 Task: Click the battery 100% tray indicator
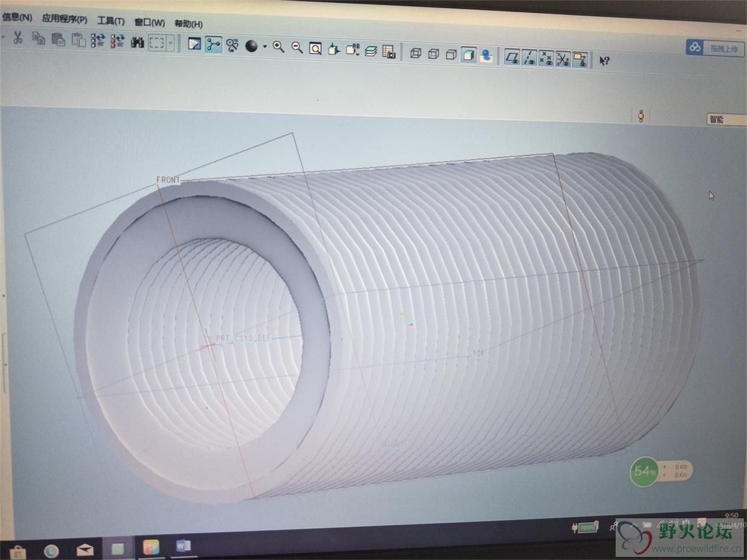point(585,528)
